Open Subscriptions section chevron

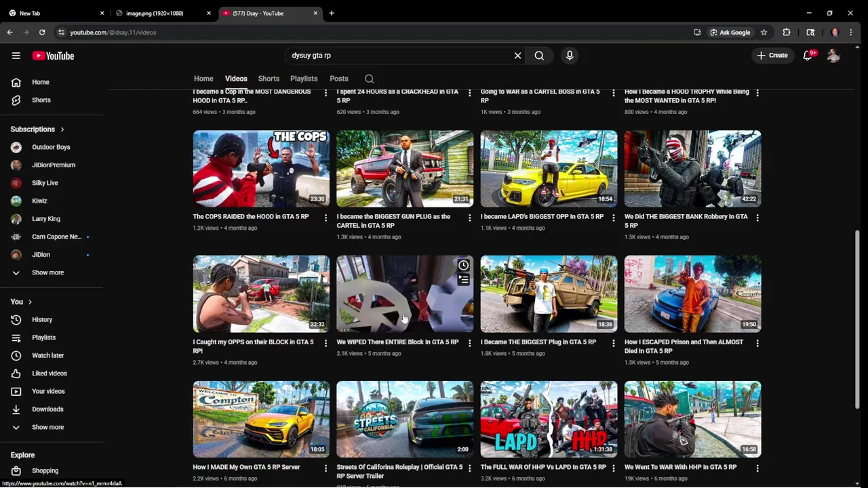click(62, 129)
